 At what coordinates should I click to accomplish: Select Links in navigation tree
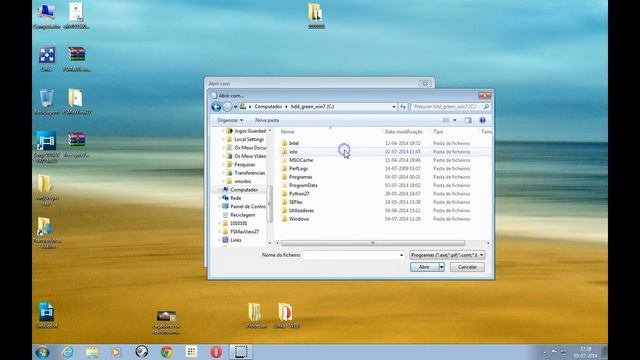click(x=236, y=240)
